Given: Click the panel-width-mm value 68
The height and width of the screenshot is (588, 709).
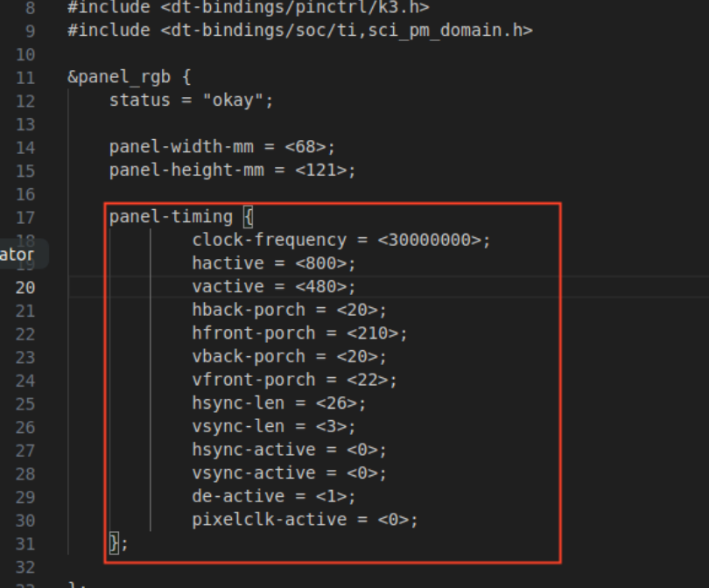Looking at the screenshot, I should [305, 147].
